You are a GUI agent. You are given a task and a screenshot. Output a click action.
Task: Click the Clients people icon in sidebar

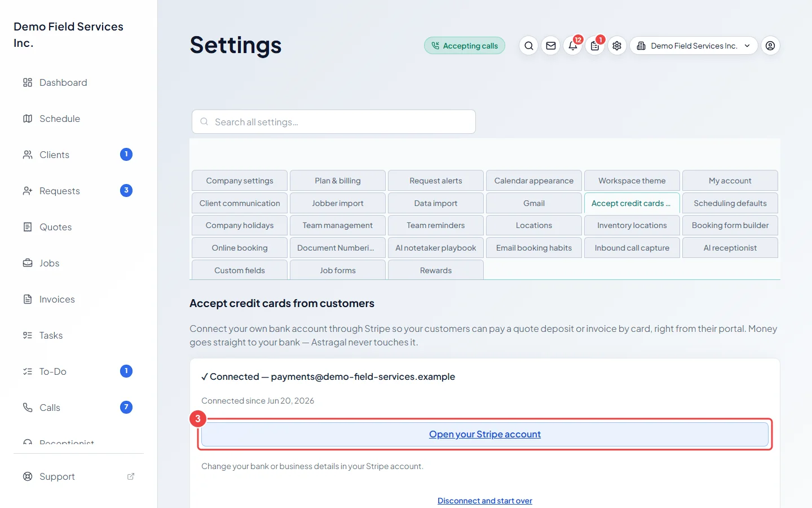pos(28,155)
